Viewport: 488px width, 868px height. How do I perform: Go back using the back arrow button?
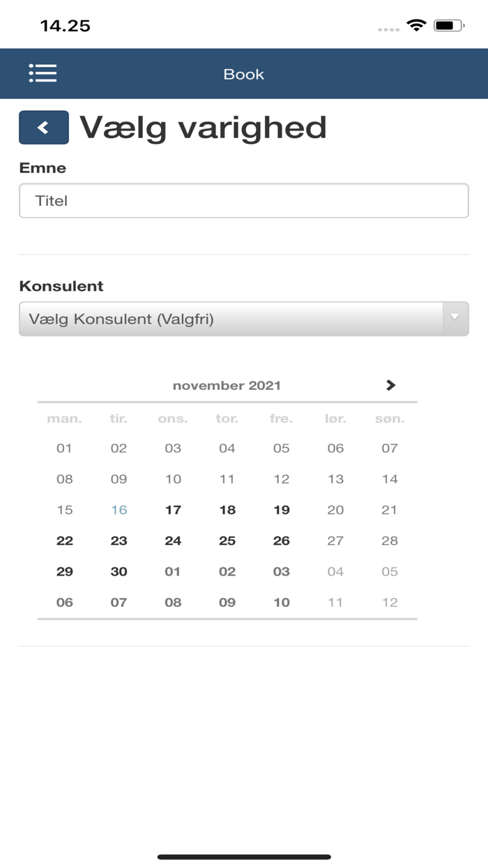click(44, 127)
